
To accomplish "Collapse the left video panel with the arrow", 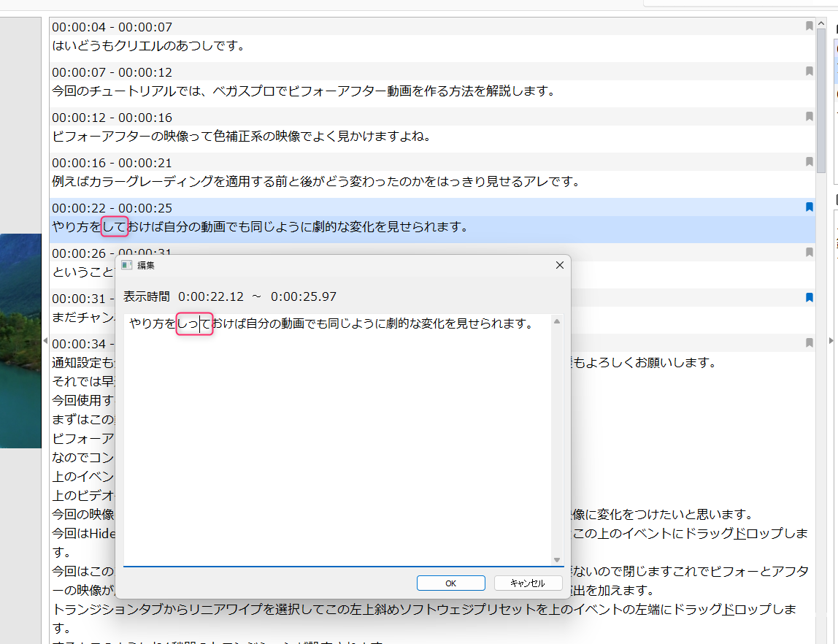I will pos(45,341).
